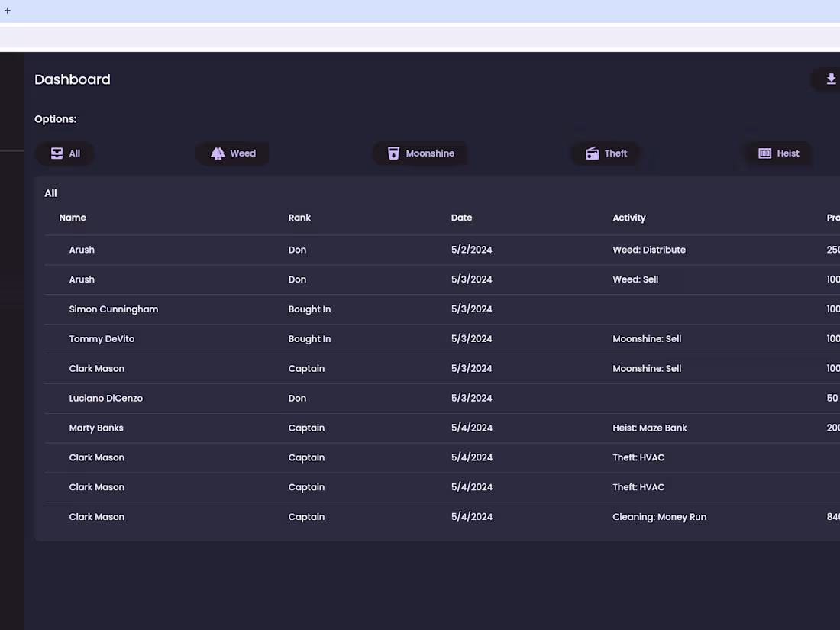Click Simon Cunningham's Bought In rank
Screen dimensions: 840x630
tap(309, 309)
